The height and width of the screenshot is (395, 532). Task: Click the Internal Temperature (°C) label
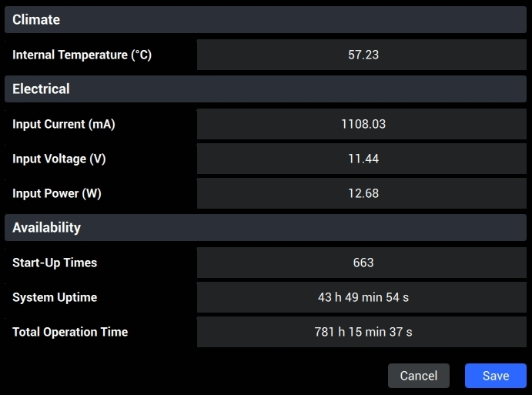pos(82,55)
